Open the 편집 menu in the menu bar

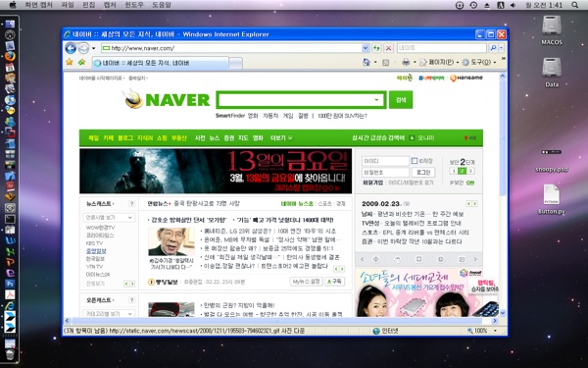(88, 5)
